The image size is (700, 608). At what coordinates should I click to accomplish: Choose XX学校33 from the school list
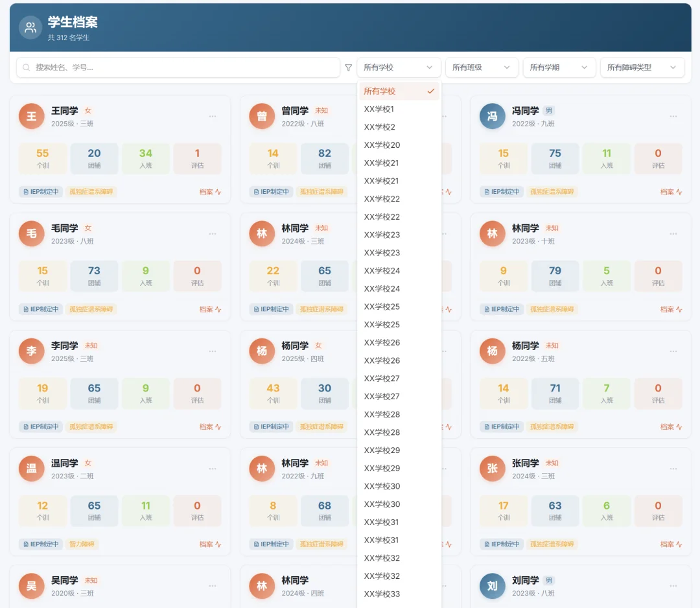(399, 594)
